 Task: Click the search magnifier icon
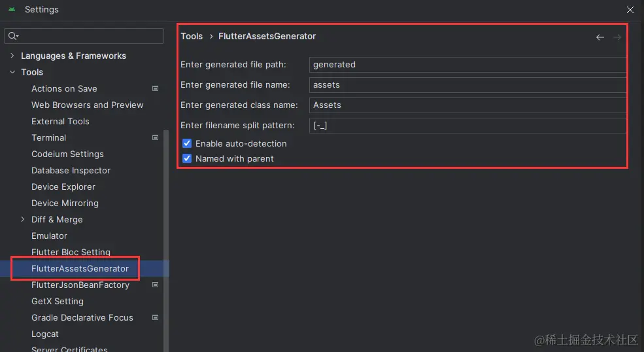pyautogui.click(x=13, y=36)
